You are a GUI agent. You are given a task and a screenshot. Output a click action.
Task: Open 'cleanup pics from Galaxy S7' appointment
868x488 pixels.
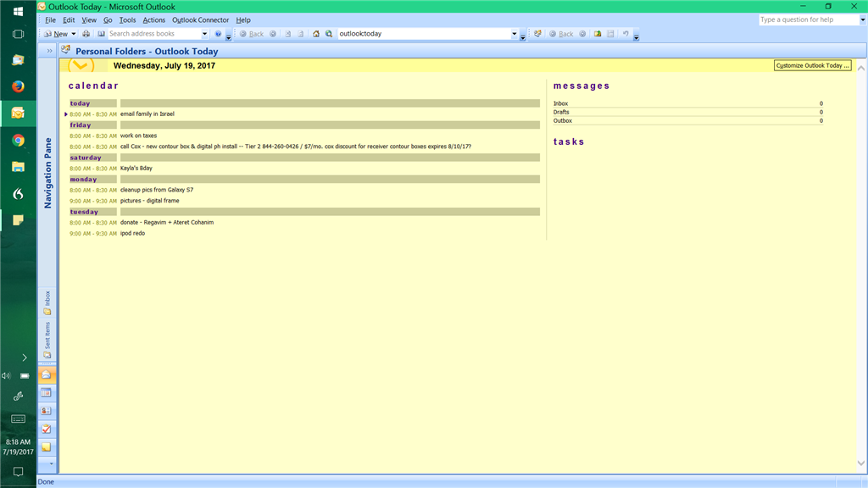coord(157,190)
